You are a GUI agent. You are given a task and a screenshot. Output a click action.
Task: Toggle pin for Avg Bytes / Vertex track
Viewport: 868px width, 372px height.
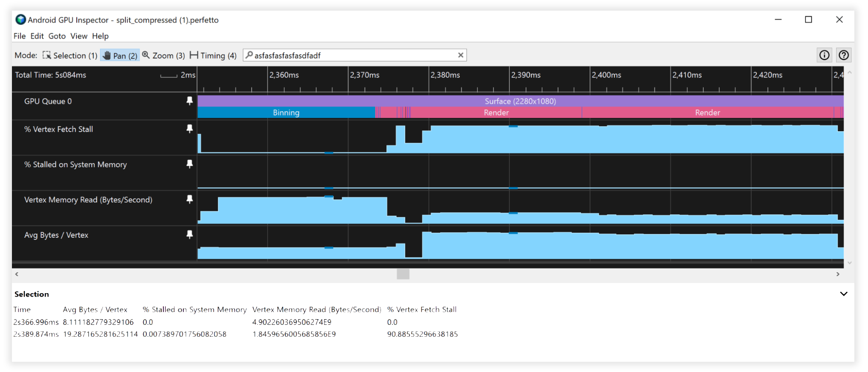click(x=189, y=234)
